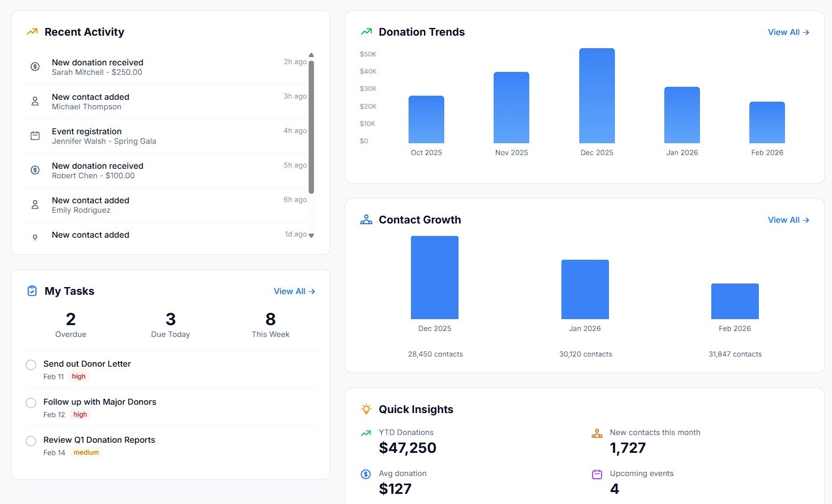Screen dimensions: 832x504
Task: Select the Feb 2026 donation bar
Action: click(767, 122)
